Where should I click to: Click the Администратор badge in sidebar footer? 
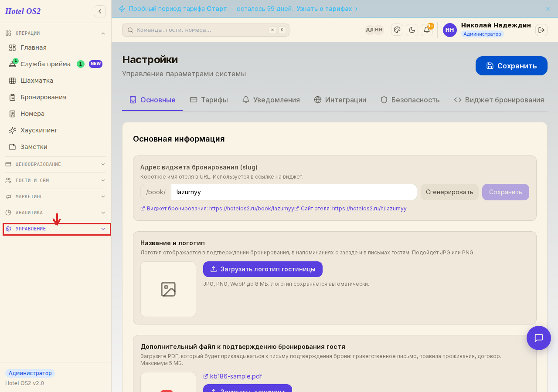[30, 373]
